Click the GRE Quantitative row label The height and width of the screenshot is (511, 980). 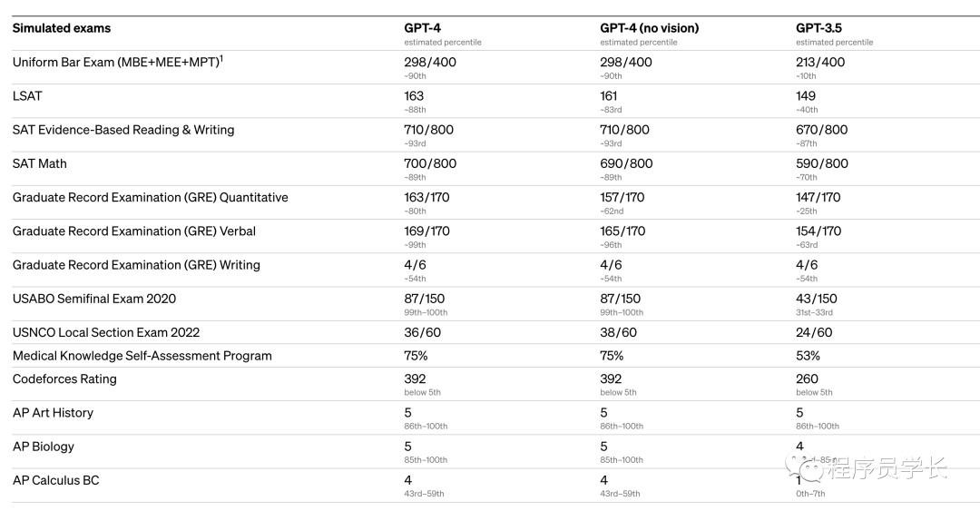[151, 197]
